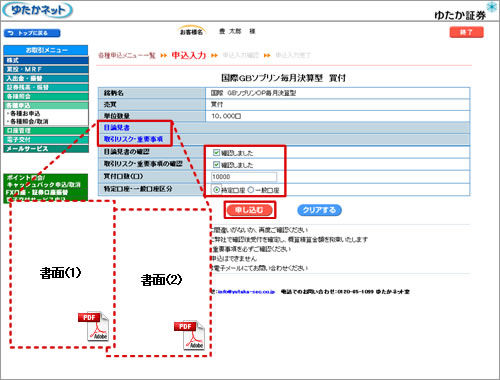Screen dimensions: 500x380
Task: Open the 書面(1) PDF icon
Action: [x=93, y=326]
